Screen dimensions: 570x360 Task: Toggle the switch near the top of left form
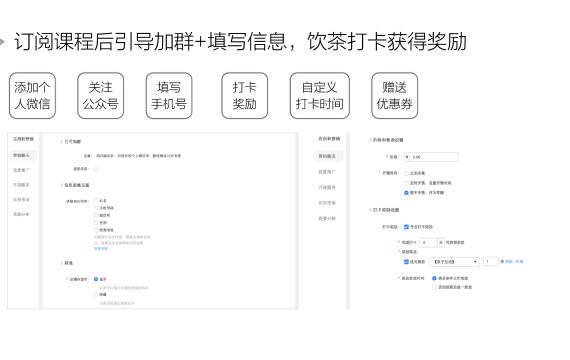point(96,169)
